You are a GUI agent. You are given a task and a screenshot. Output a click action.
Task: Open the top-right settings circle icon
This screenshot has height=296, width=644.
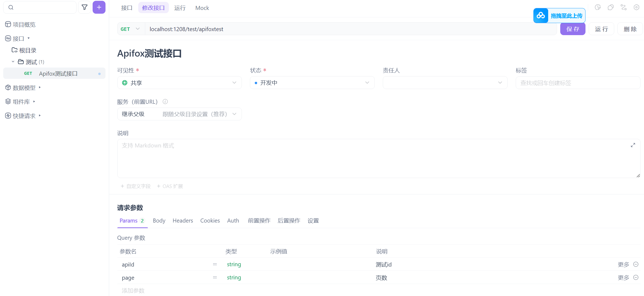tap(636, 7)
